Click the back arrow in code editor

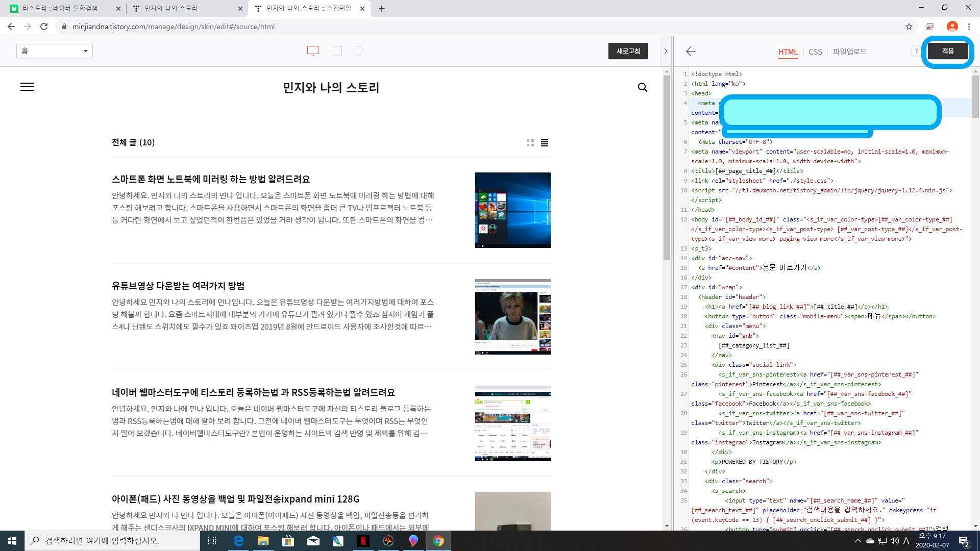(691, 51)
